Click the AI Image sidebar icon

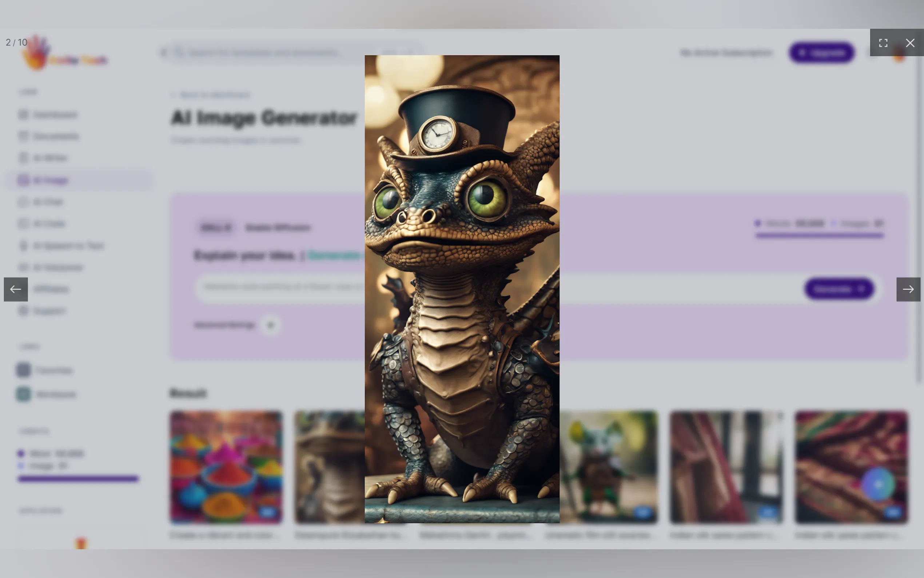(x=23, y=180)
